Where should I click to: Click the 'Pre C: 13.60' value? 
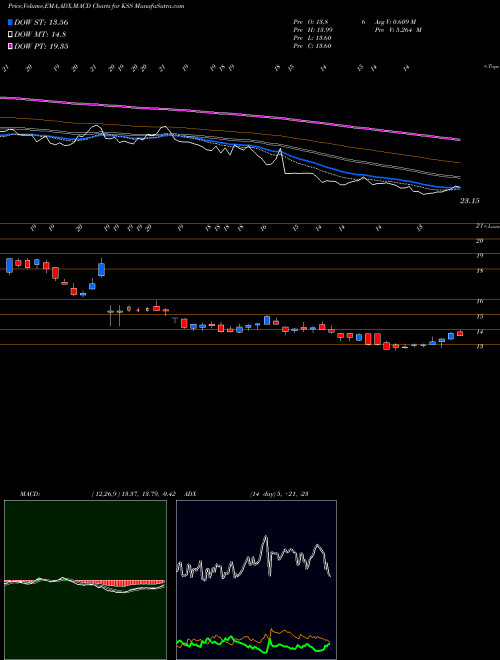[312, 46]
